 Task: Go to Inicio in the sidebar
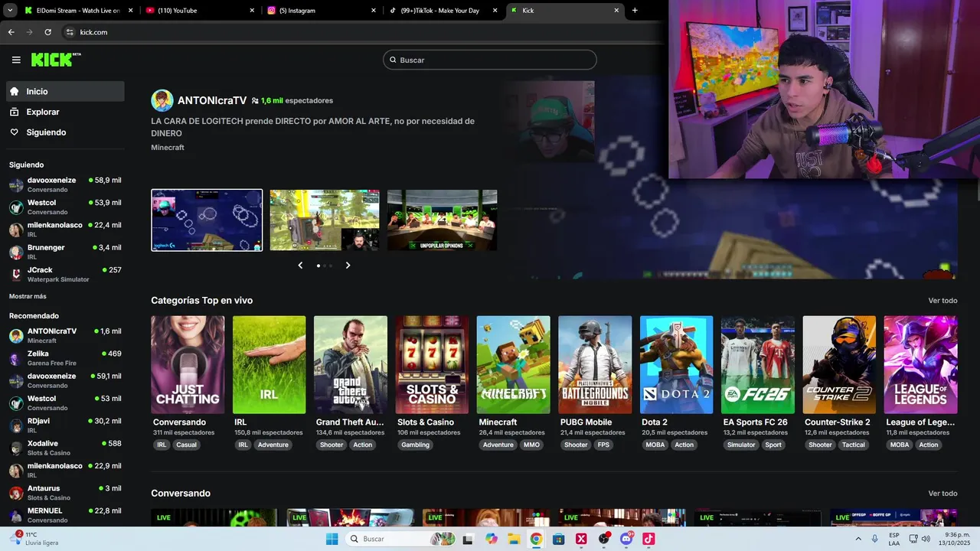[x=65, y=91]
